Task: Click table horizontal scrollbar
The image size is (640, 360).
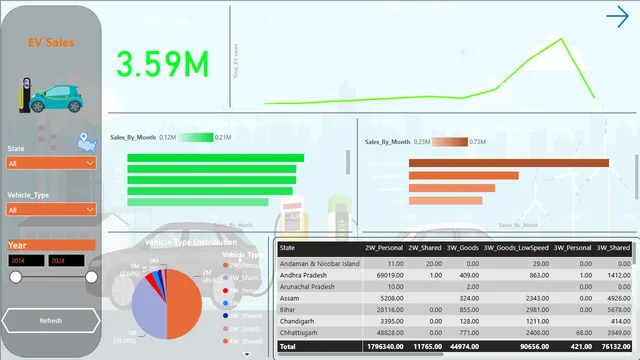Action: click(361, 354)
